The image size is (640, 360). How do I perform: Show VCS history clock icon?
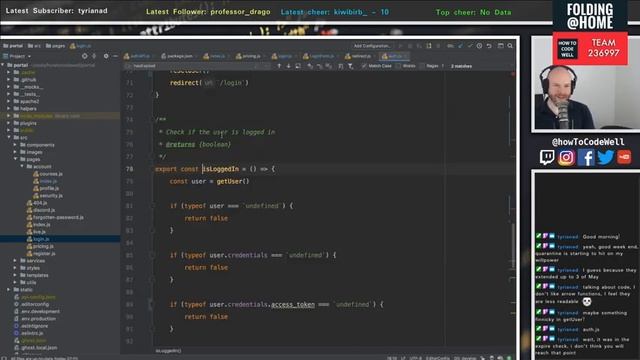pos(480,46)
